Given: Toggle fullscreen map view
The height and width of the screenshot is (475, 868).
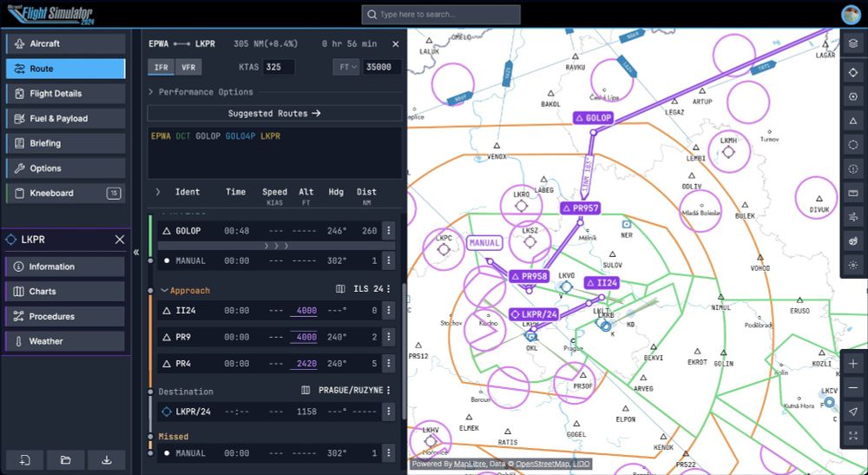Looking at the screenshot, I should click(853, 436).
